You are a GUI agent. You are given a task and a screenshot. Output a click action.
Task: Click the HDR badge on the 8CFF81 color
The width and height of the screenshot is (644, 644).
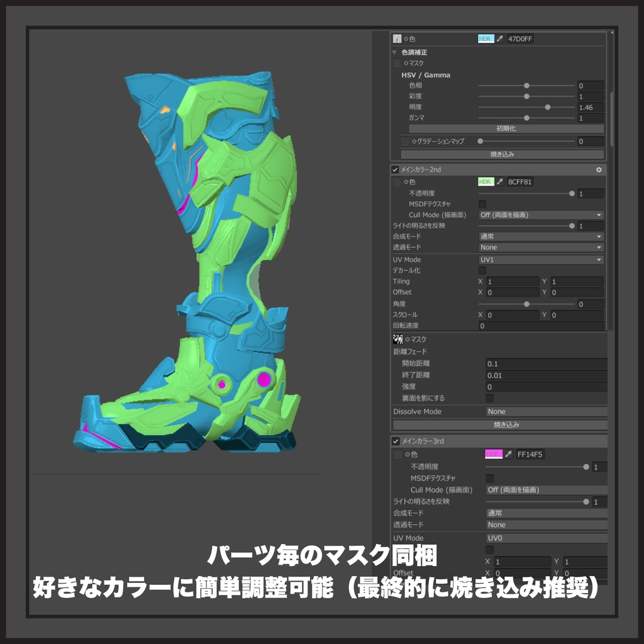coord(484,182)
